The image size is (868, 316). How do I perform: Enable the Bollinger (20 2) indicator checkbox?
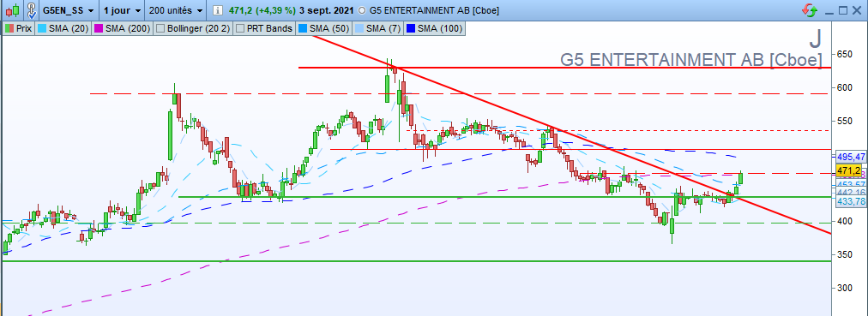pyautogui.click(x=160, y=28)
